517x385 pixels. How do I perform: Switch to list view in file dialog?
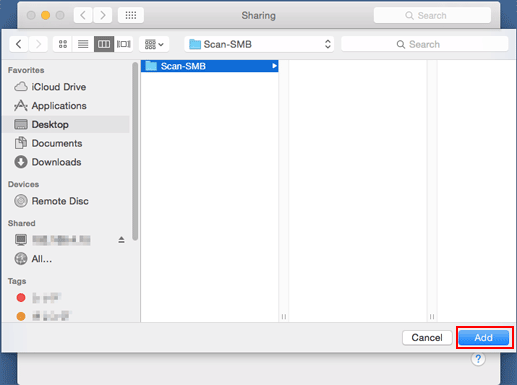pos(83,44)
